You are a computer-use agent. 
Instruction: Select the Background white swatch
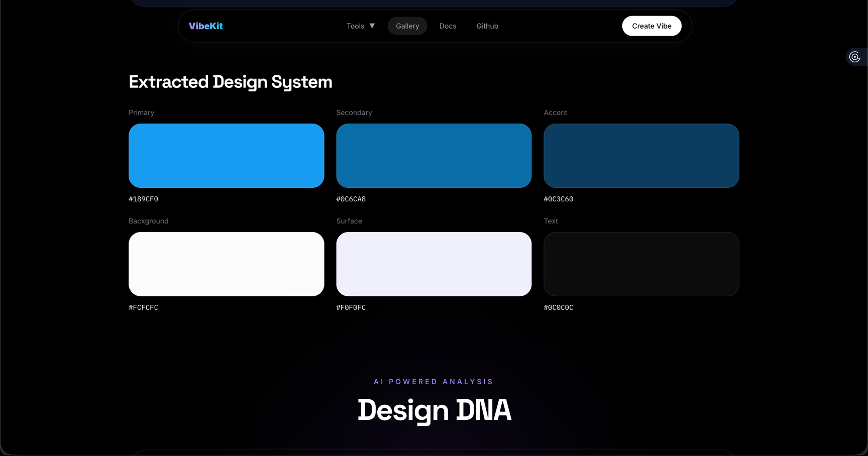pos(226,264)
